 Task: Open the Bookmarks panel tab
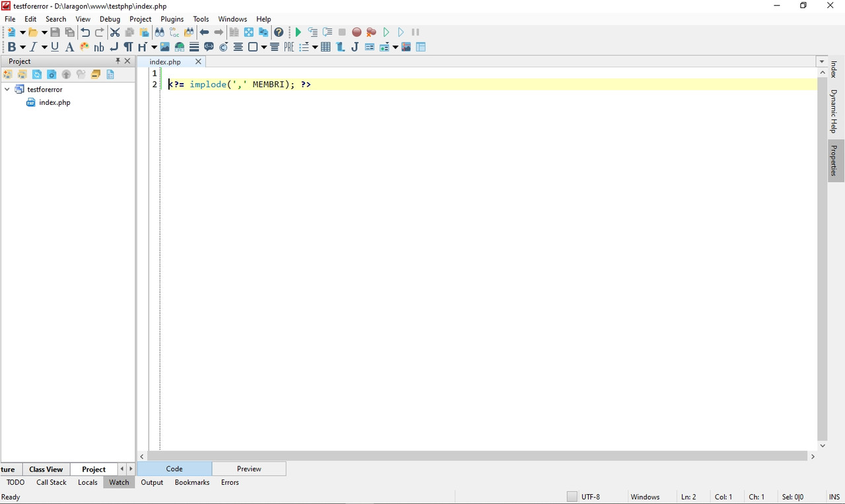click(x=192, y=482)
